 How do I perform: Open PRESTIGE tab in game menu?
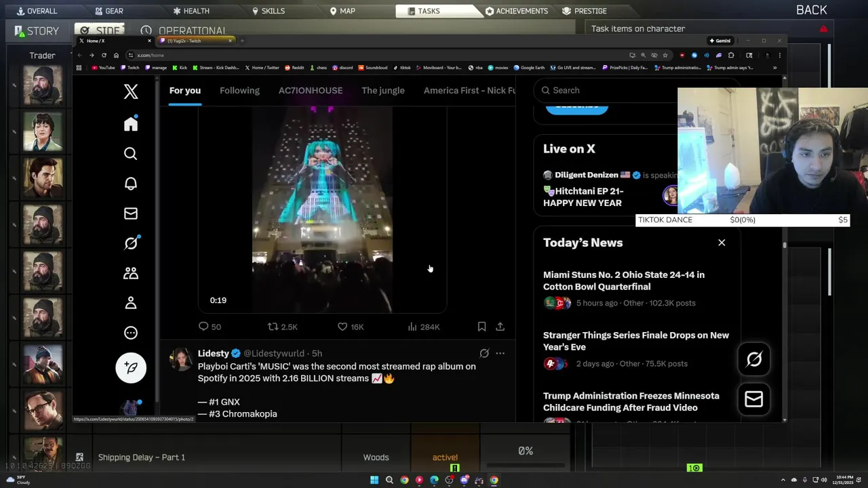coord(585,11)
